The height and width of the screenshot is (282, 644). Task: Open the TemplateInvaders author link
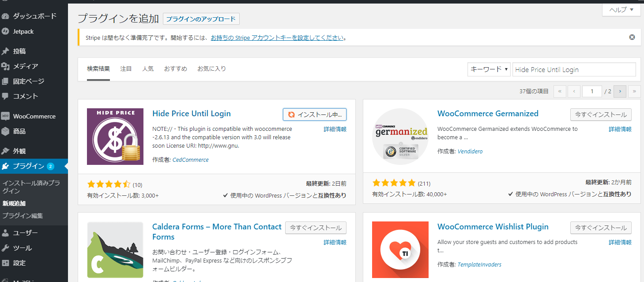coord(479,264)
